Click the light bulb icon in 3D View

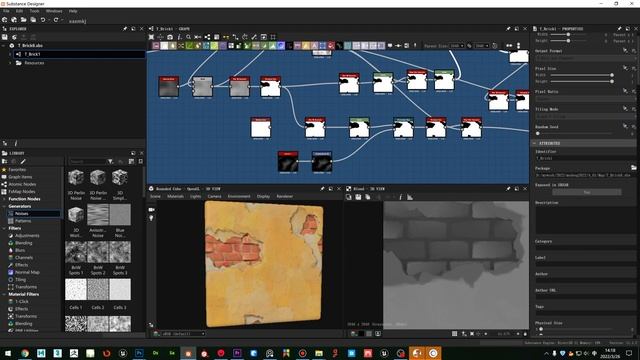pos(151,218)
